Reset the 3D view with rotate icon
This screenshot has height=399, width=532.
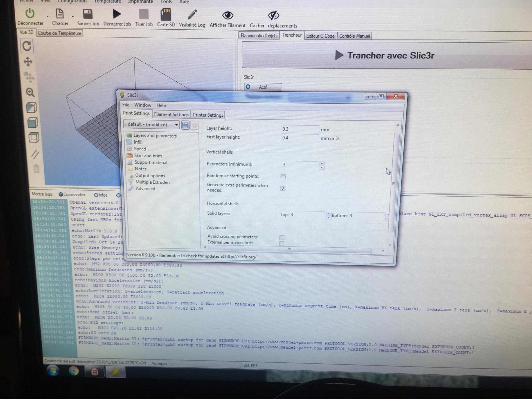click(x=27, y=46)
